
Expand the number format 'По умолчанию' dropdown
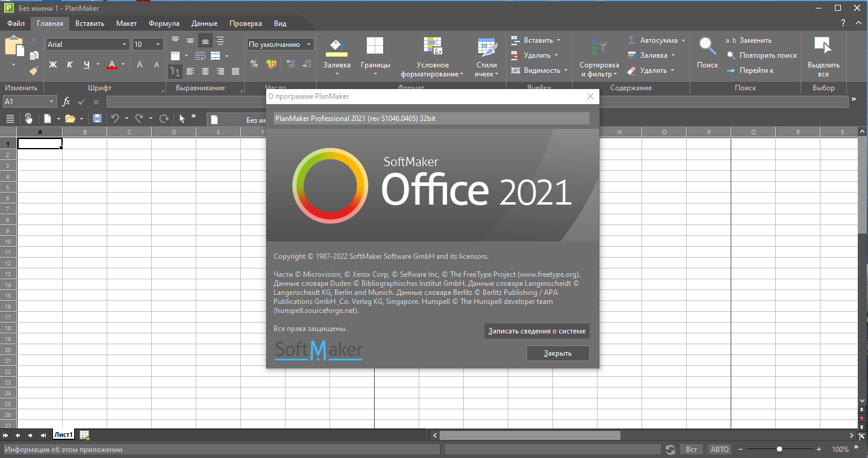tap(309, 45)
